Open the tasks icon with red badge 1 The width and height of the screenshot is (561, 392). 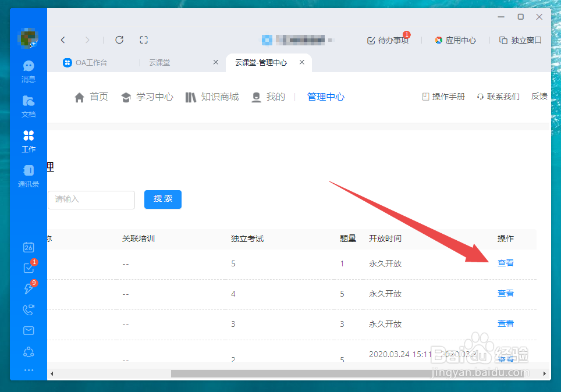(x=28, y=268)
